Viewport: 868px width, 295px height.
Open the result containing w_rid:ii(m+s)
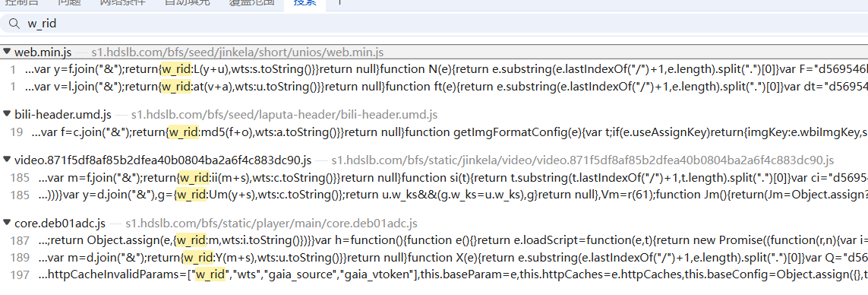coord(453,179)
